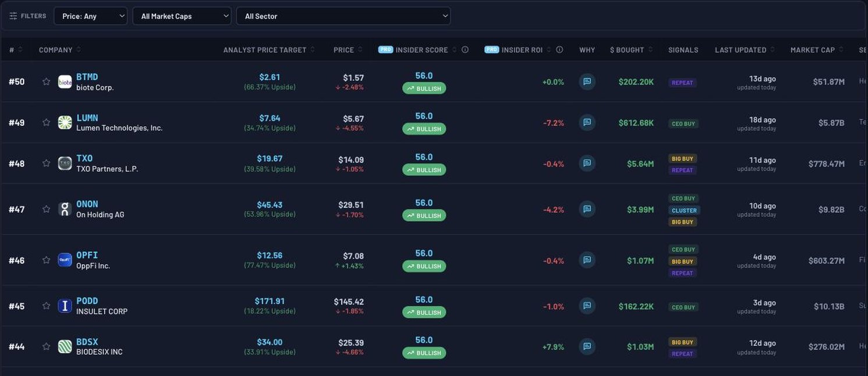Viewport: 868px width, 376px height.
Task: Click the Repeat signal tag for BTMD
Action: (682, 83)
